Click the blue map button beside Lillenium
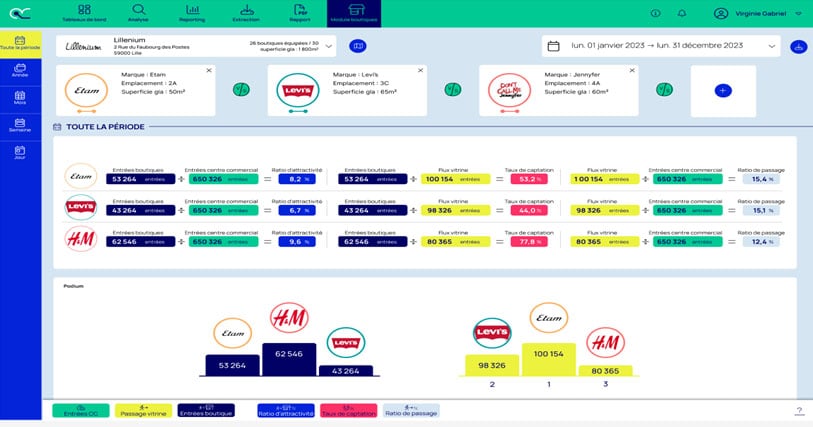This screenshot has height=427, width=813. tap(358, 46)
